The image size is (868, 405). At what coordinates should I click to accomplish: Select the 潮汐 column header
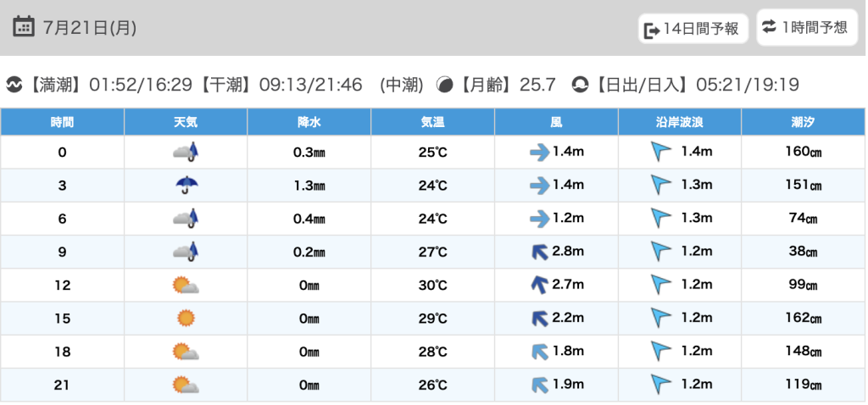803,122
